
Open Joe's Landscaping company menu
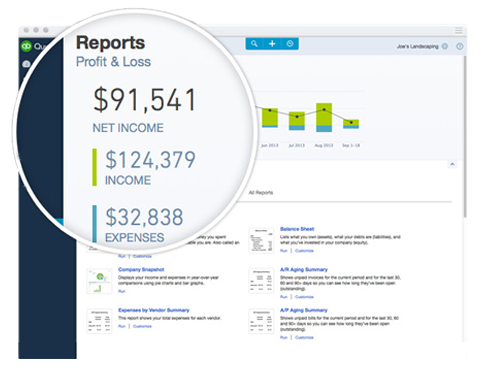point(417,46)
